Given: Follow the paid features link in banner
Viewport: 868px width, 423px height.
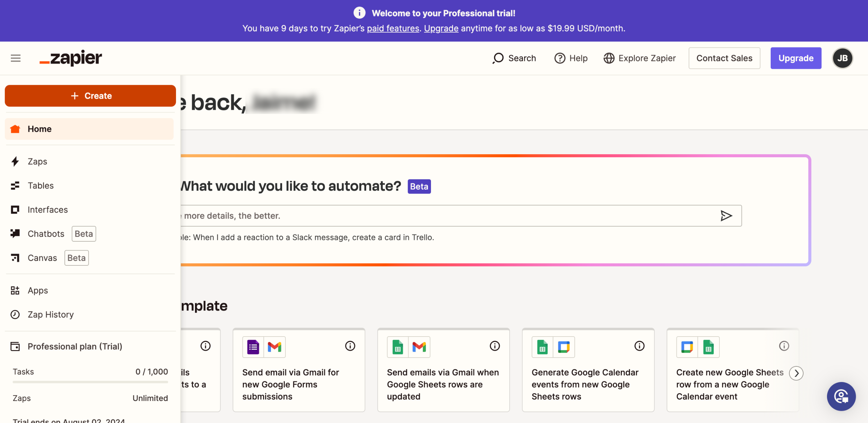Looking at the screenshot, I should click(x=393, y=28).
